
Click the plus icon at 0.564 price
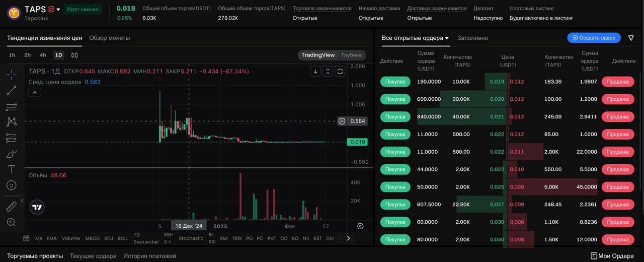click(x=342, y=121)
